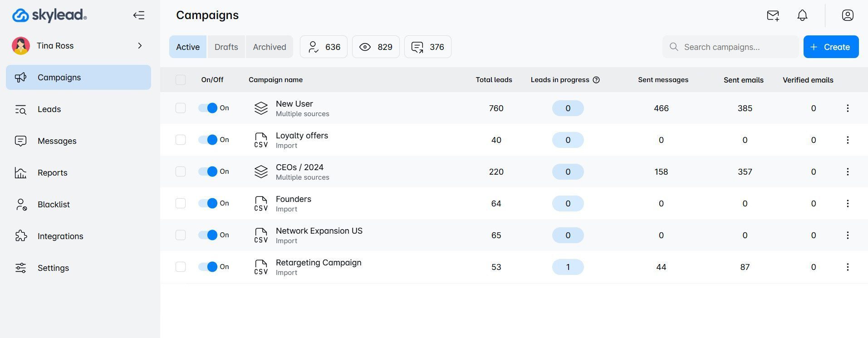The image size is (868, 338).
Task: Go to Integrations in the sidebar
Action: click(78, 236)
